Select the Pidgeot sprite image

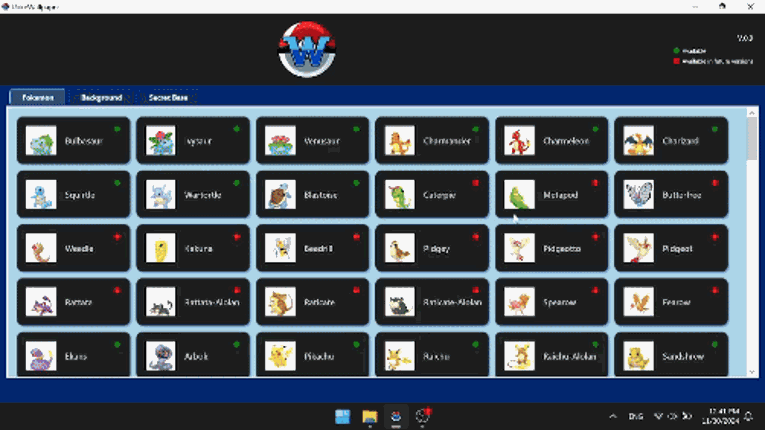click(639, 248)
